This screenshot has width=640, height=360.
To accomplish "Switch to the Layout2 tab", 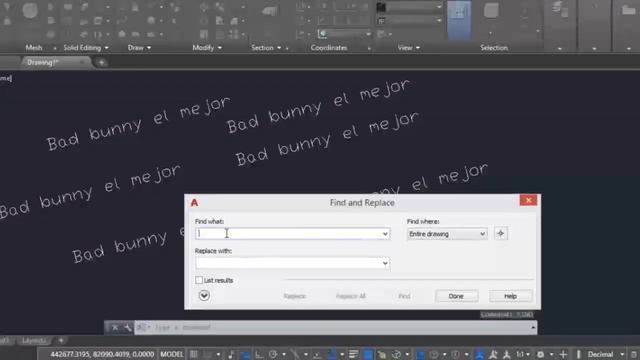I will point(34,340).
